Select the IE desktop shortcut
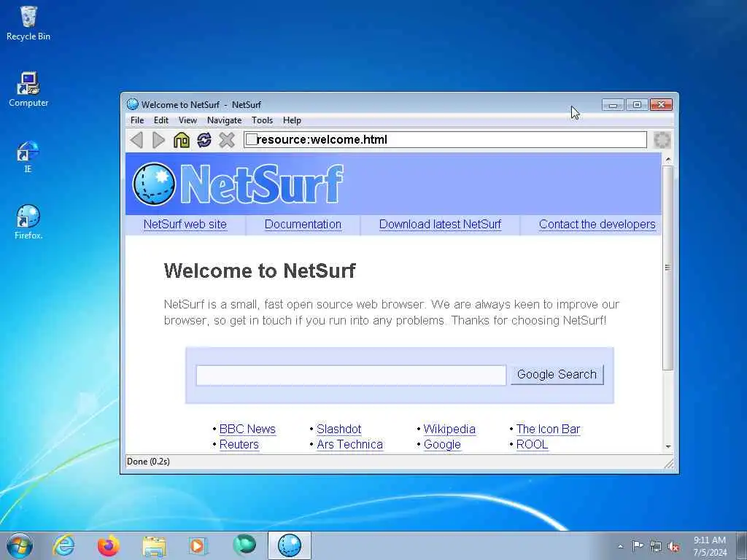 (x=28, y=157)
